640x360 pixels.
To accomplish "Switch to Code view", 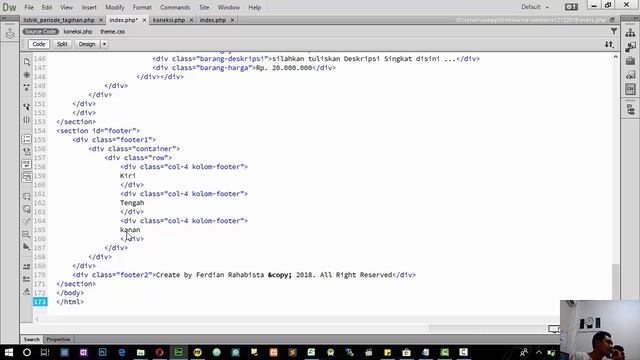I will click(x=39, y=44).
